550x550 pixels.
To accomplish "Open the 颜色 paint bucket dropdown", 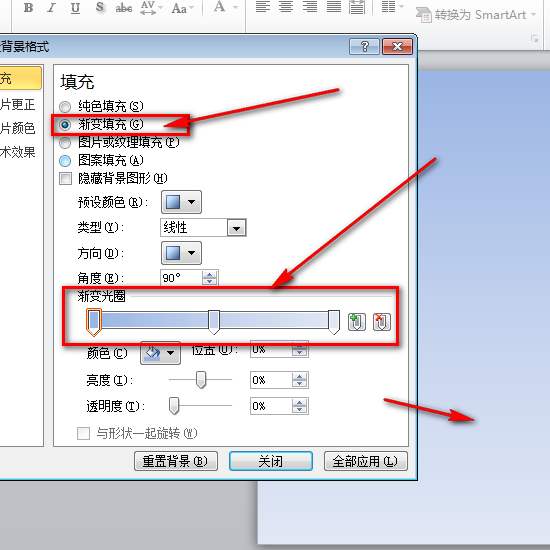I will (160, 353).
